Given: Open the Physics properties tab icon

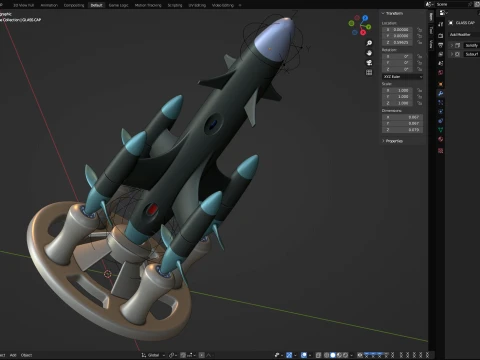Looking at the screenshot, I should [x=441, y=112].
